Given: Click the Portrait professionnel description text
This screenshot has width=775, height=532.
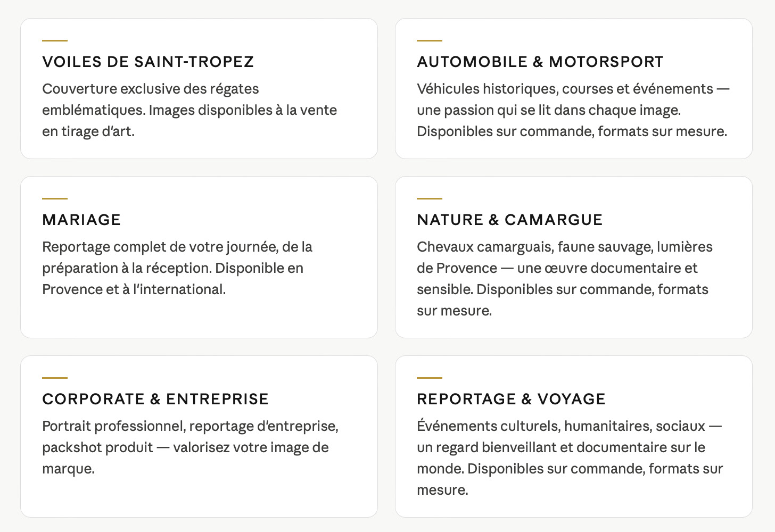Looking at the screenshot, I should pos(191,447).
